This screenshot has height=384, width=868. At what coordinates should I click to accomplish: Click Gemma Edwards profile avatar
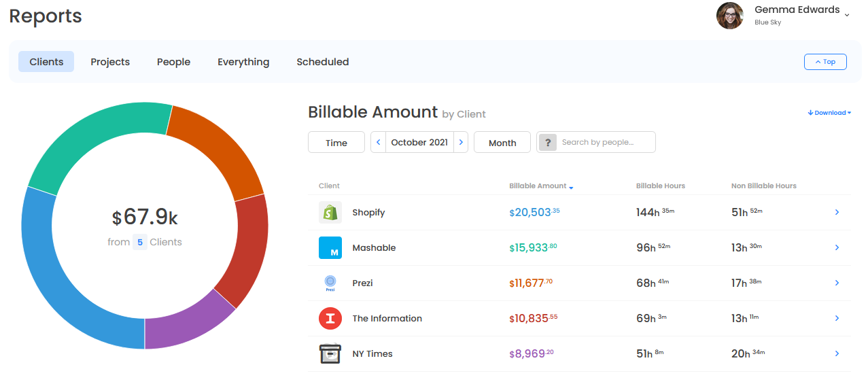730,16
